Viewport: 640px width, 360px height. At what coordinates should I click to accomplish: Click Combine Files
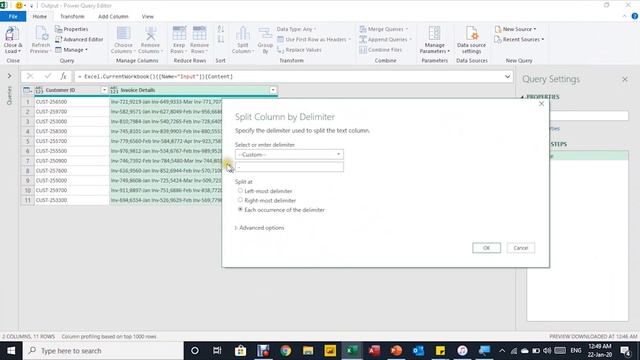(381, 50)
